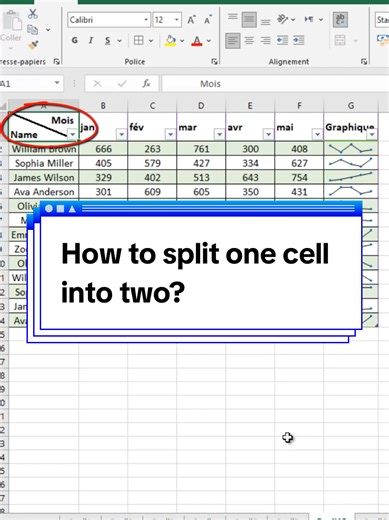Toggle italic I formatting

(x=91, y=41)
